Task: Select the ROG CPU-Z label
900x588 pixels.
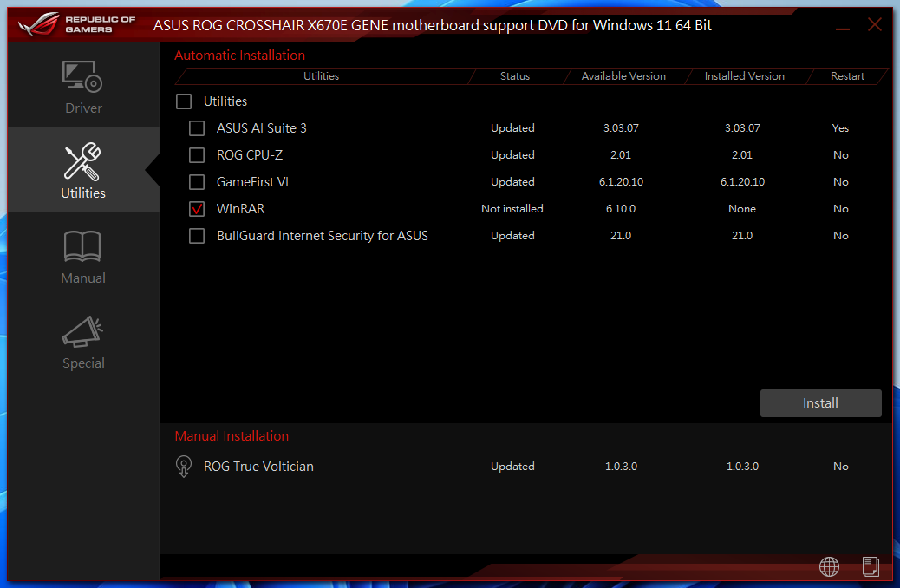Action: [250, 155]
